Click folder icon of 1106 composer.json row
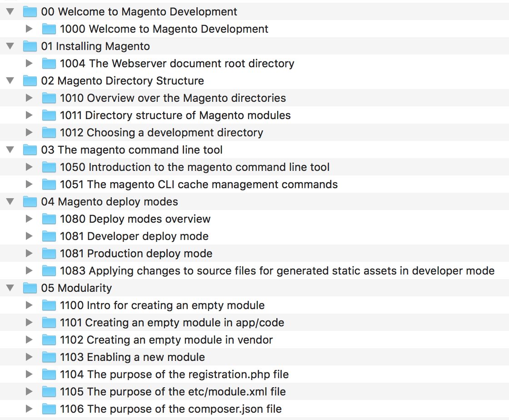Screen dimensions: 509x420 tap(49, 409)
